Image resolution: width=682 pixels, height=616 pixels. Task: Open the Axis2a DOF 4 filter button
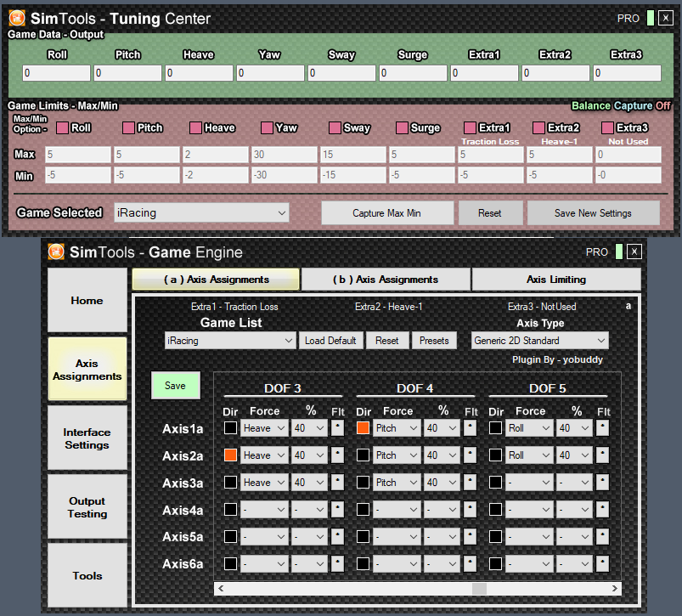pyautogui.click(x=470, y=455)
